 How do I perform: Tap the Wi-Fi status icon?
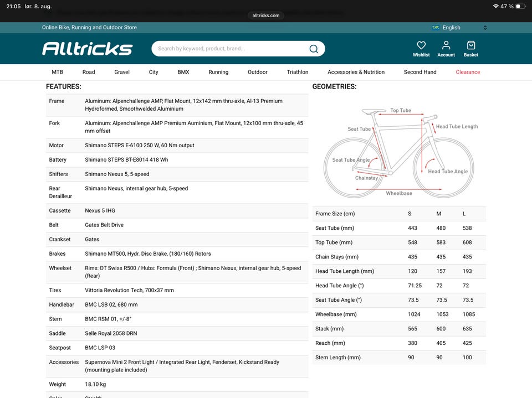[x=495, y=7]
